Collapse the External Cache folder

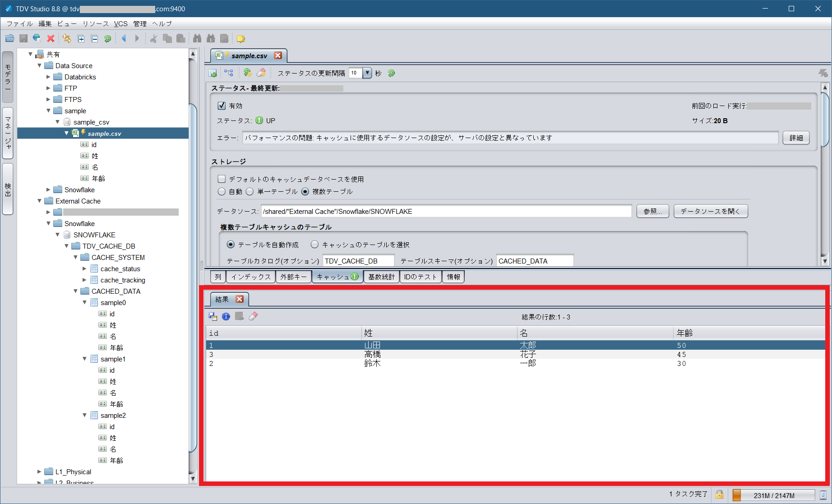tap(39, 201)
